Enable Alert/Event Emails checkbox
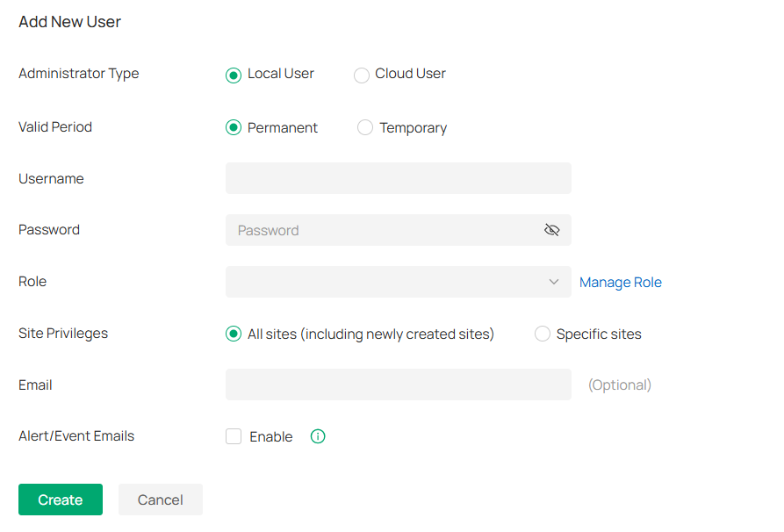The image size is (784, 532). click(x=234, y=436)
